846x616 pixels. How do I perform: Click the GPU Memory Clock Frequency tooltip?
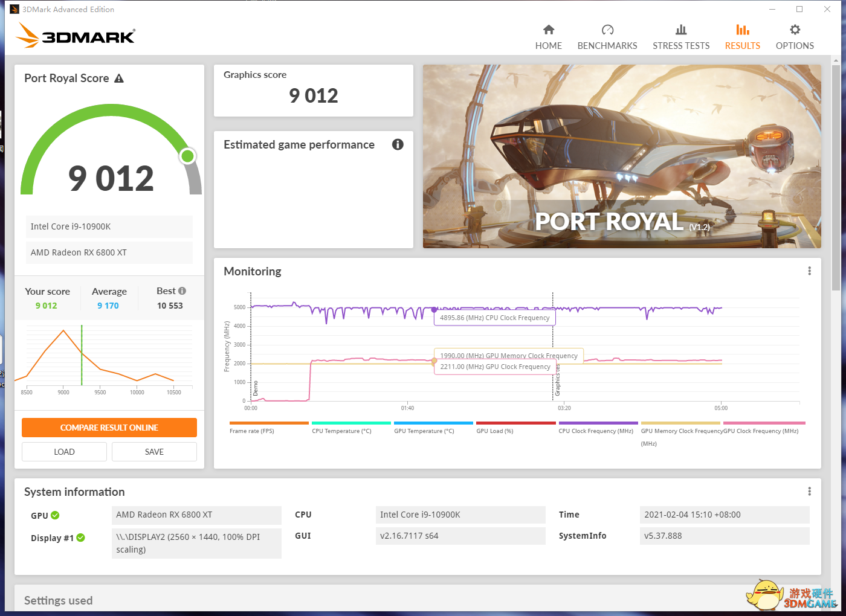[509, 356]
